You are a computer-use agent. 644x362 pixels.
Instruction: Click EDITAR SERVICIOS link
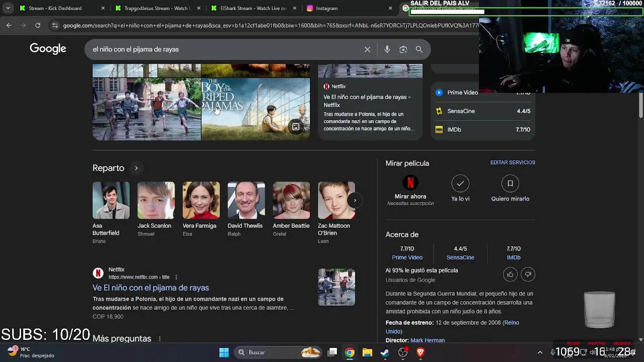[513, 162]
